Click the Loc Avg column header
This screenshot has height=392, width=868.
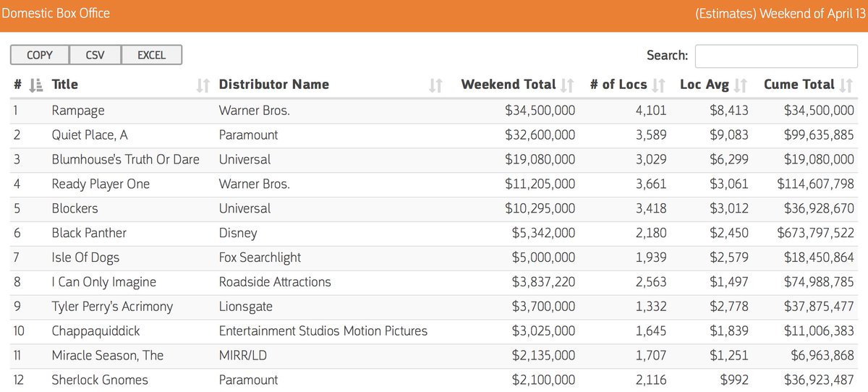[x=705, y=85]
